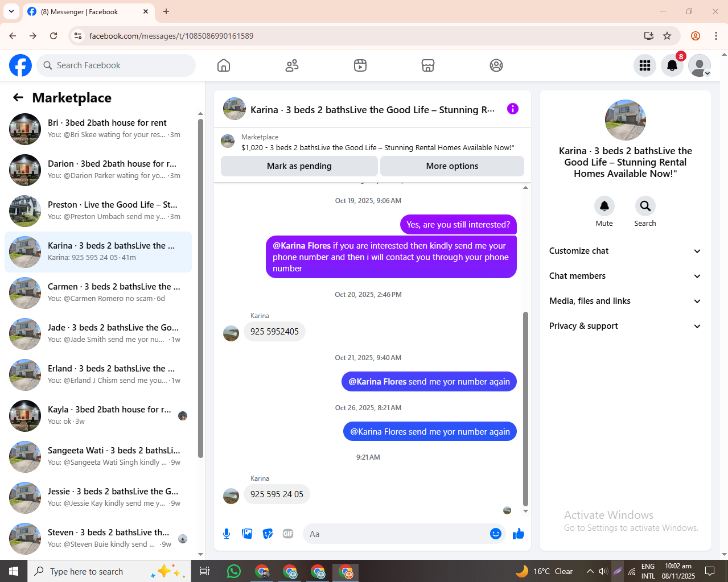Open Sangeeta Wati conversation

coord(98,457)
